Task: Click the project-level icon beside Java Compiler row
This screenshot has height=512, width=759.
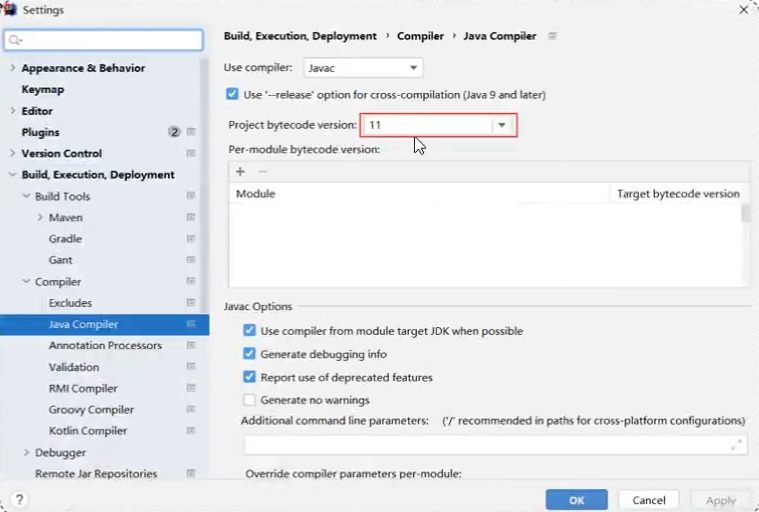Action: (x=191, y=324)
